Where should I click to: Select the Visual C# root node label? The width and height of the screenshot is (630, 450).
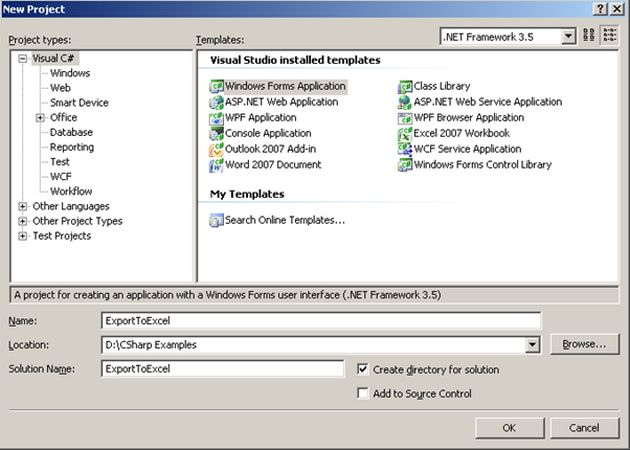click(53, 59)
